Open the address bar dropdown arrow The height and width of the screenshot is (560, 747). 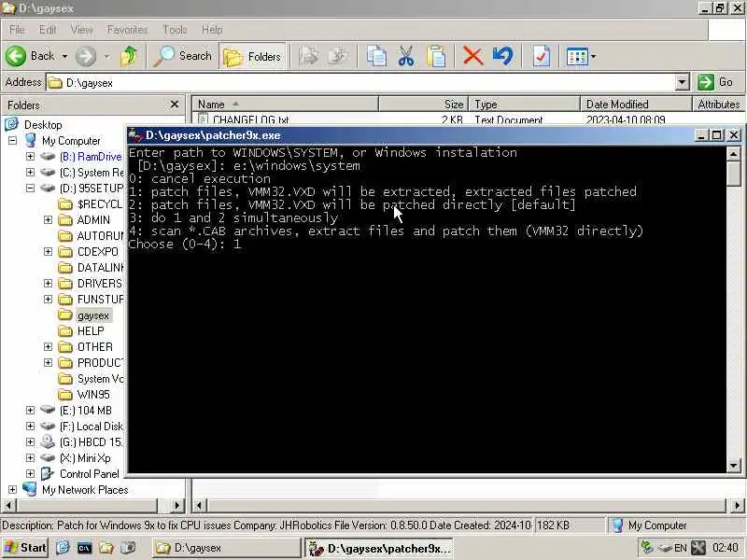[x=683, y=83]
